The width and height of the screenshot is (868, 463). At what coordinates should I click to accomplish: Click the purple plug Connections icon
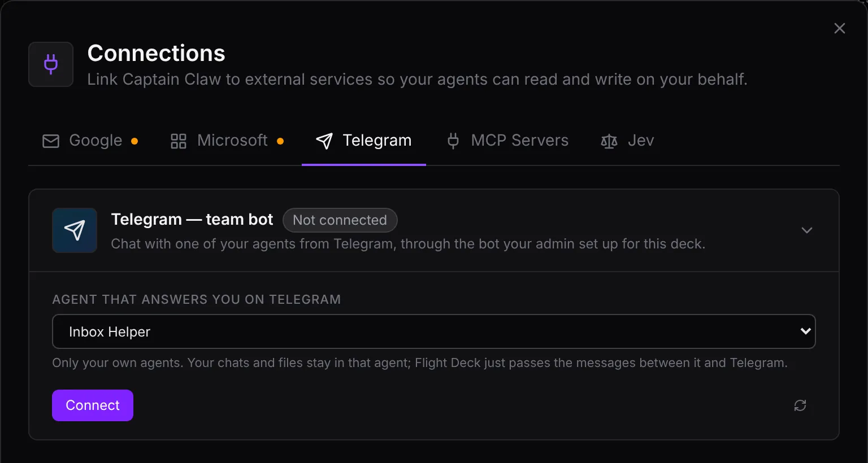click(51, 64)
